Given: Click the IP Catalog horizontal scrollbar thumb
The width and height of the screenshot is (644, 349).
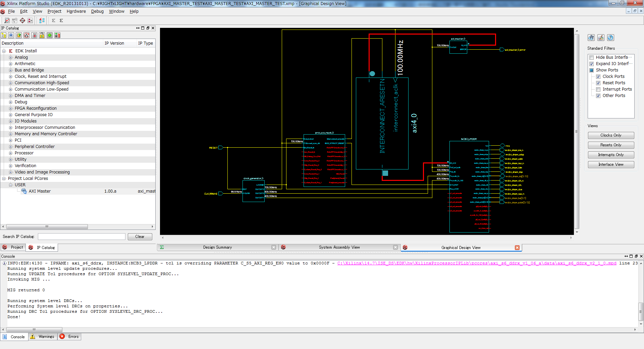Looking at the screenshot, I should [47, 227].
